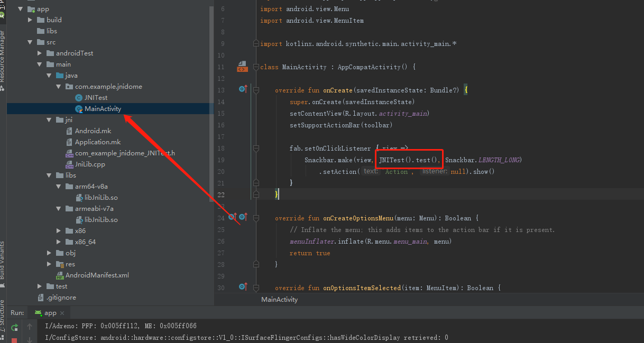Click the green Android icon on the app run tab
This screenshot has width=644, height=343.
tap(38, 312)
